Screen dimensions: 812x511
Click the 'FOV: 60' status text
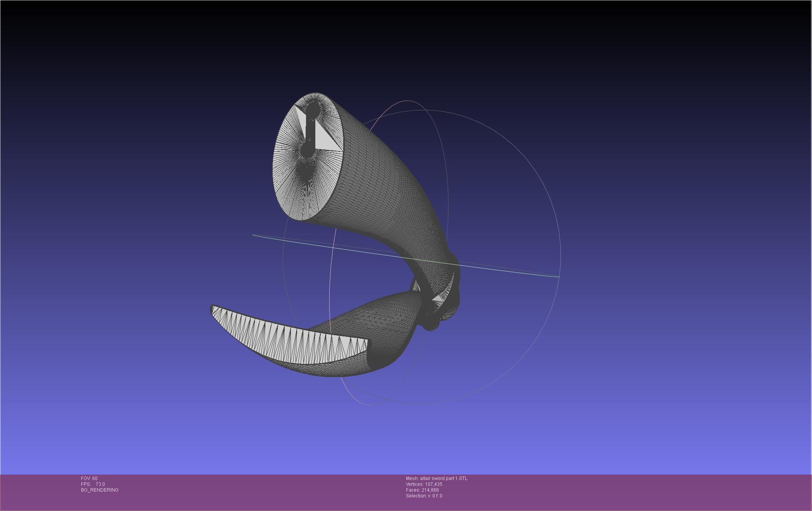[89, 478]
